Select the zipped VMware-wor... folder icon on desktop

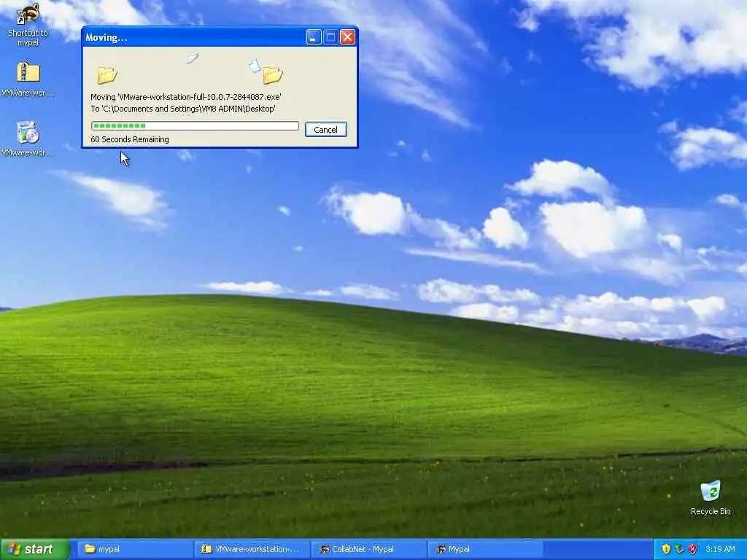[x=28, y=79]
